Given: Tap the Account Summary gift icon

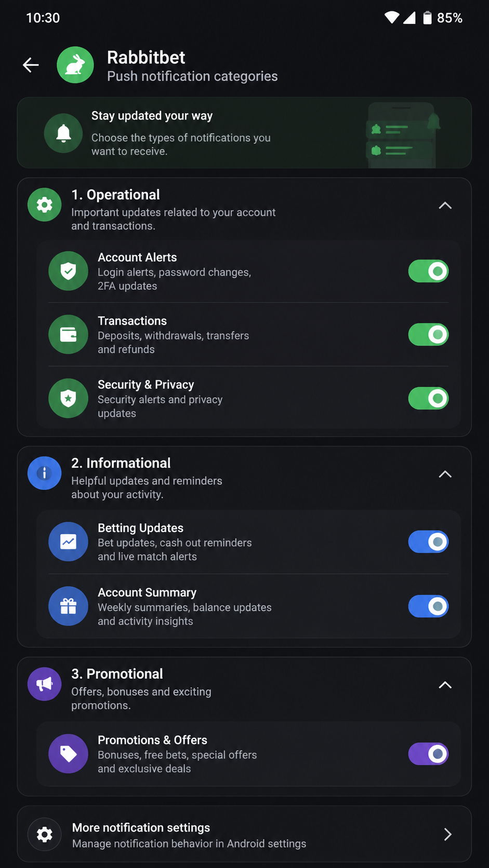Looking at the screenshot, I should 68,606.
